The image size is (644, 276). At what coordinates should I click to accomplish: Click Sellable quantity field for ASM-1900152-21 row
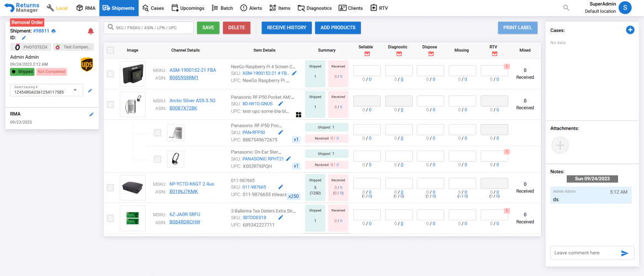pyautogui.click(x=367, y=71)
